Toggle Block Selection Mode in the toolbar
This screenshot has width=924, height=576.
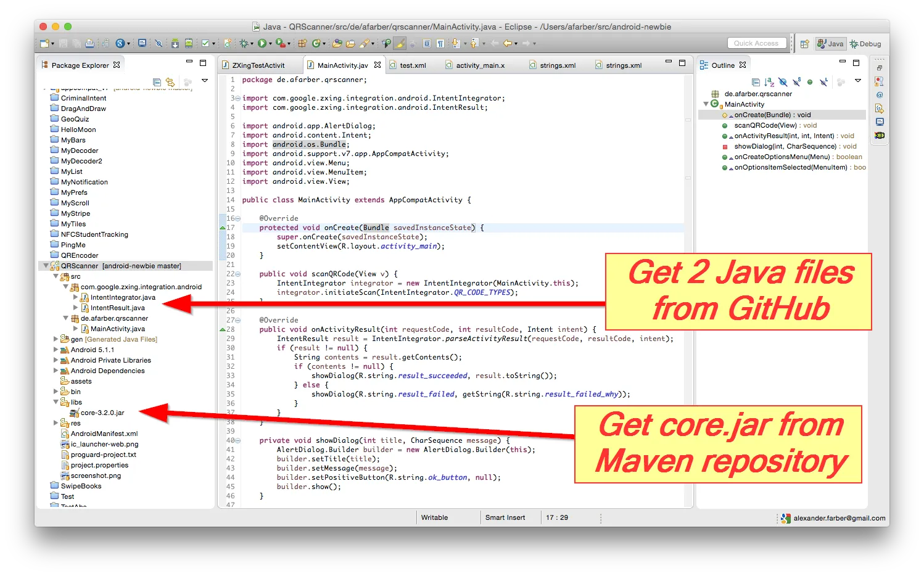coord(427,43)
